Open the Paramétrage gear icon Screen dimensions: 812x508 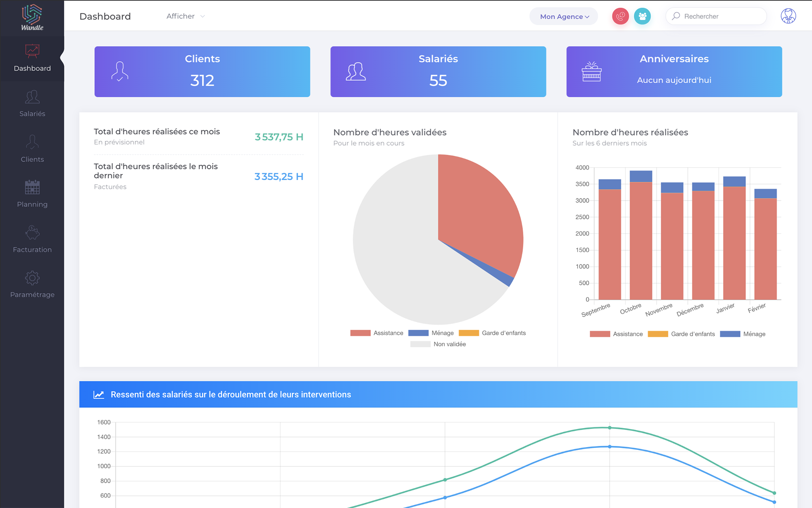32,278
